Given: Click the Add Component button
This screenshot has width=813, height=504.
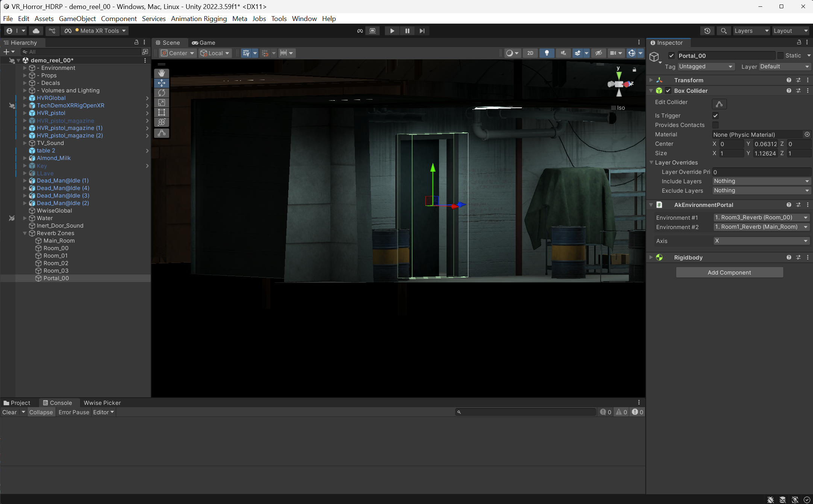Looking at the screenshot, I should 729,272.
